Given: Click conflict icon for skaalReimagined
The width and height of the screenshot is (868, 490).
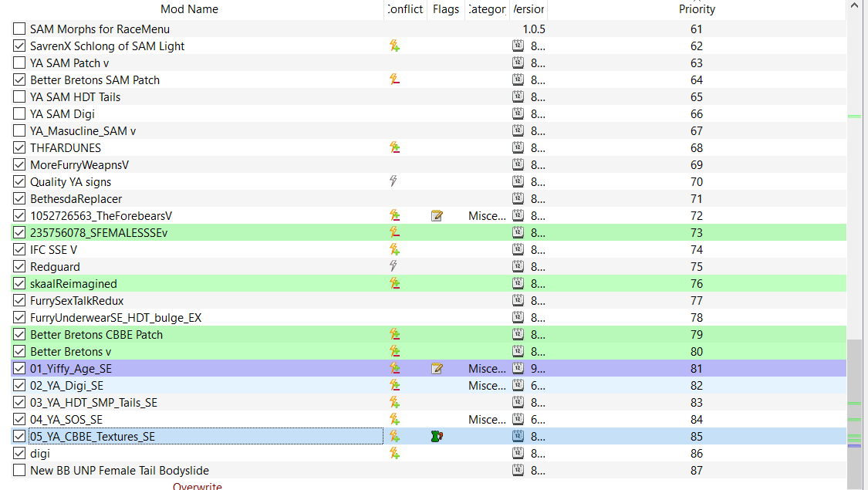Looking at the screenshot, I should click(394, 283).
